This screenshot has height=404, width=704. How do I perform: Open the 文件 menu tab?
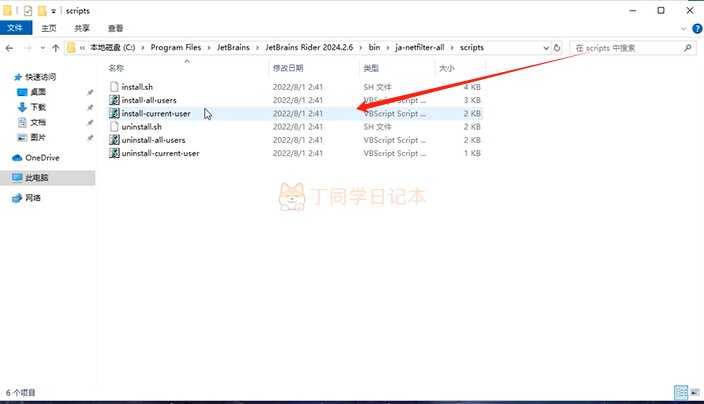pos(15,29)
